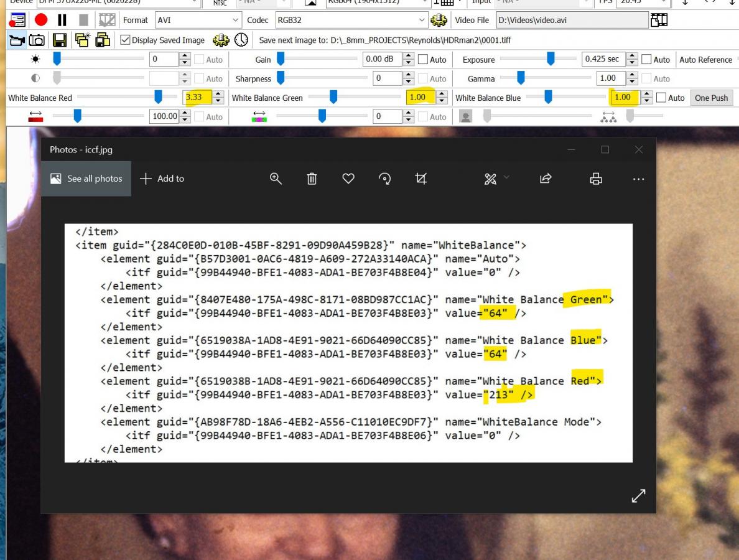739x560 pixels.
Task: Expand the Codec RGB32 dropdown
Action: pos(351,21)
